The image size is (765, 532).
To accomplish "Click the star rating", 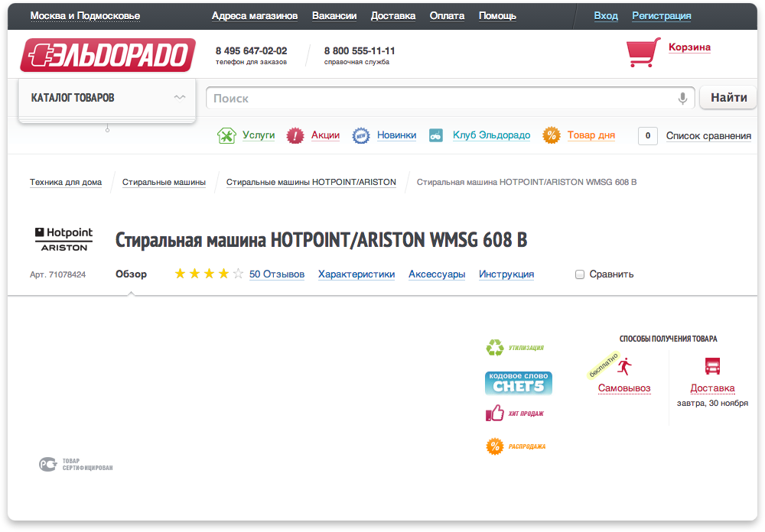I will pos(209,274).
